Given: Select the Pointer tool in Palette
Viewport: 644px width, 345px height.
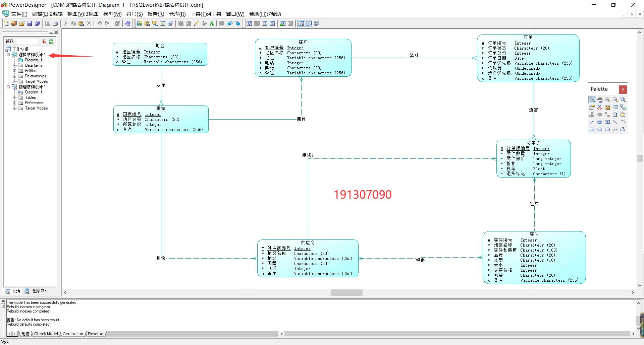Looking at the screenshot, I should pos(592,100).
